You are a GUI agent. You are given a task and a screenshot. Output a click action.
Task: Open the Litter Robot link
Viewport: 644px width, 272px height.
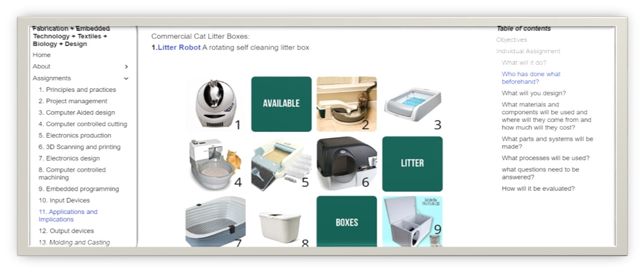click(179, 48)
